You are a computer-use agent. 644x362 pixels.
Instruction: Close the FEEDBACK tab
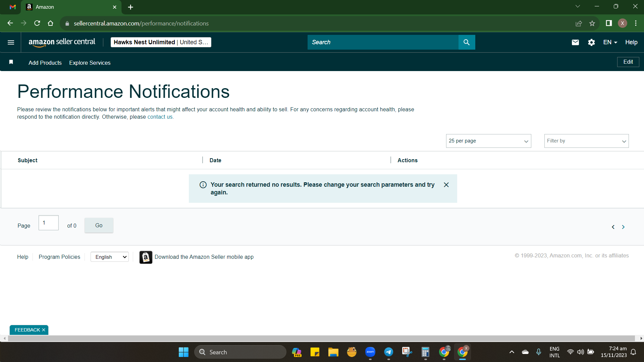44,330
